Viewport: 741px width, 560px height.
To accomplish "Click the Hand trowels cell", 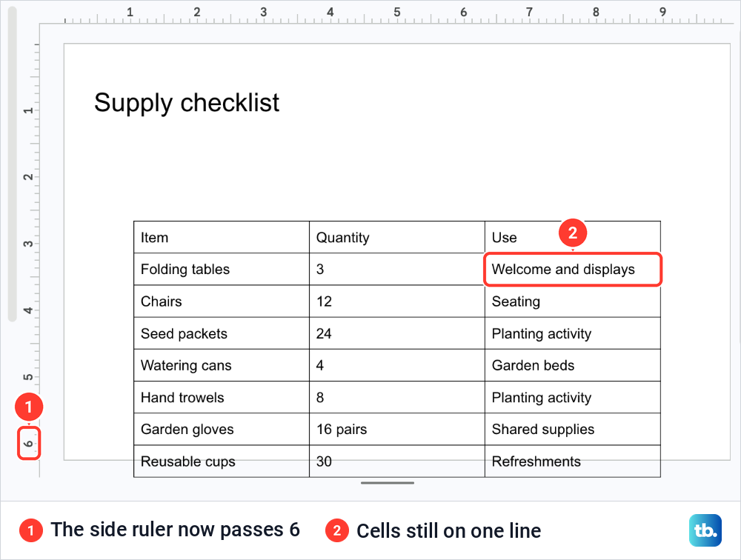I will (222, 398).
